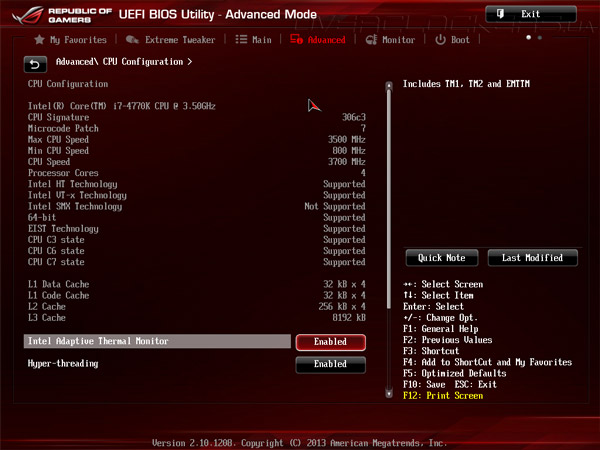Click Intel VT-x Technology row

click(x=196, y=195)
